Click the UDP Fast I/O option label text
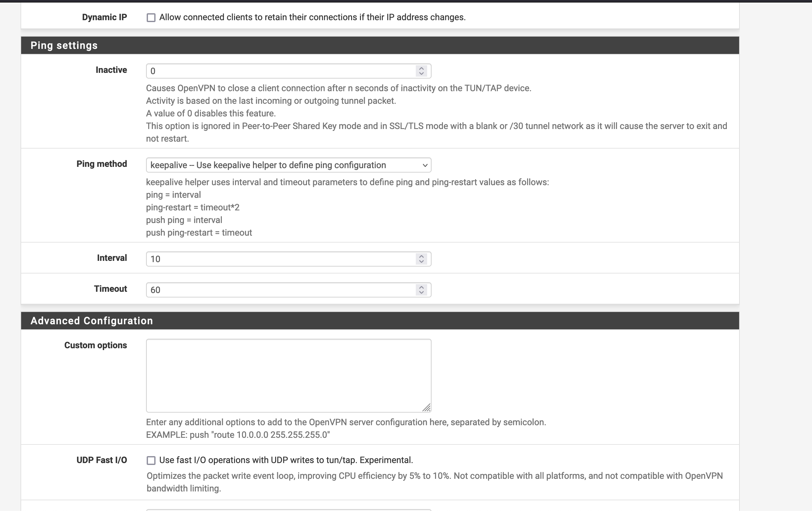Viewport: 812px width, 511px height. click(286, 461)
